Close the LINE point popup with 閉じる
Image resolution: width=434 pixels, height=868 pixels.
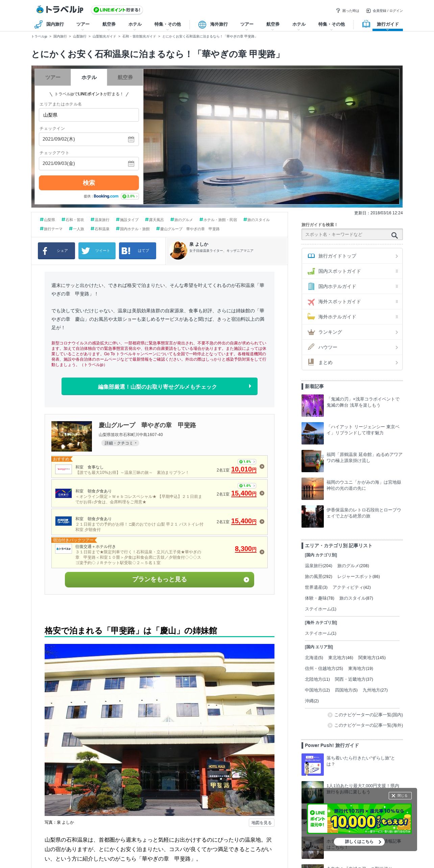click(400, 796)
